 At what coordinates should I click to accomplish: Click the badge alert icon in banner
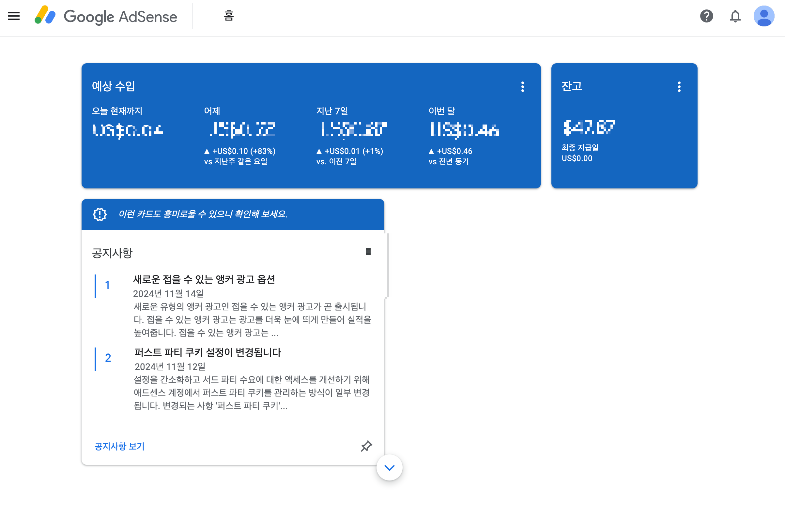[100, 214]
